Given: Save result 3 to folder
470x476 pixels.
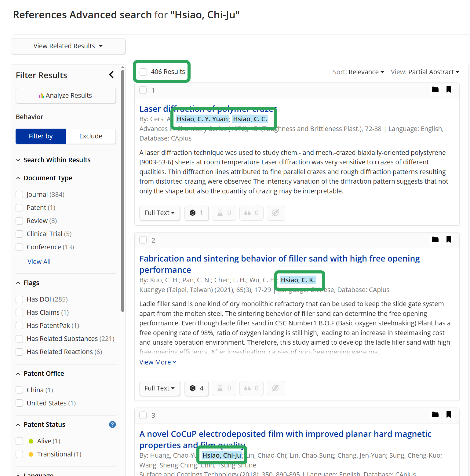Looking at the screenshot, I should click(x=435, y=415).
